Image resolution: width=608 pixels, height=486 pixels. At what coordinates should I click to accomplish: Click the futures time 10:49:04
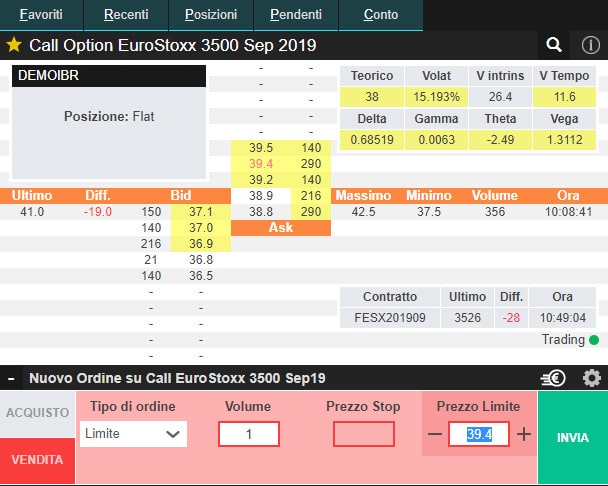click(x=563, y=318)
